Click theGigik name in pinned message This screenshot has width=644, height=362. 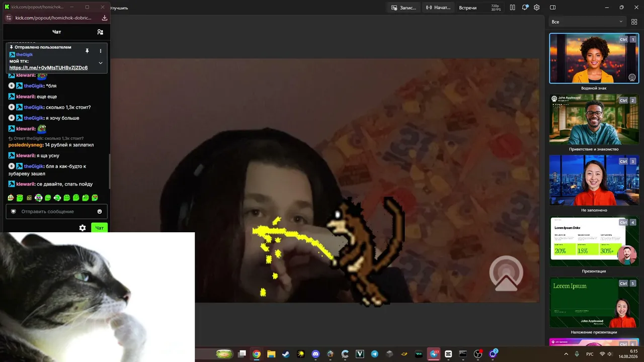tap(24, 55)
